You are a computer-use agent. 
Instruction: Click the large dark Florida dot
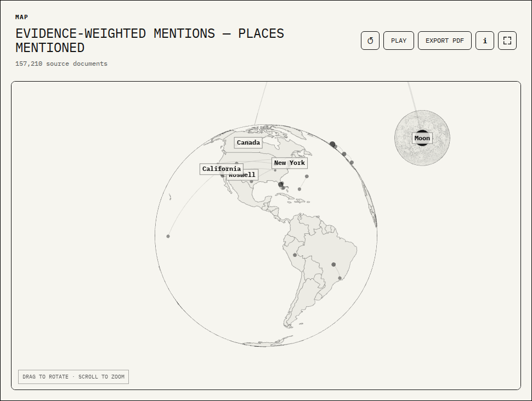tap(281, 185)
